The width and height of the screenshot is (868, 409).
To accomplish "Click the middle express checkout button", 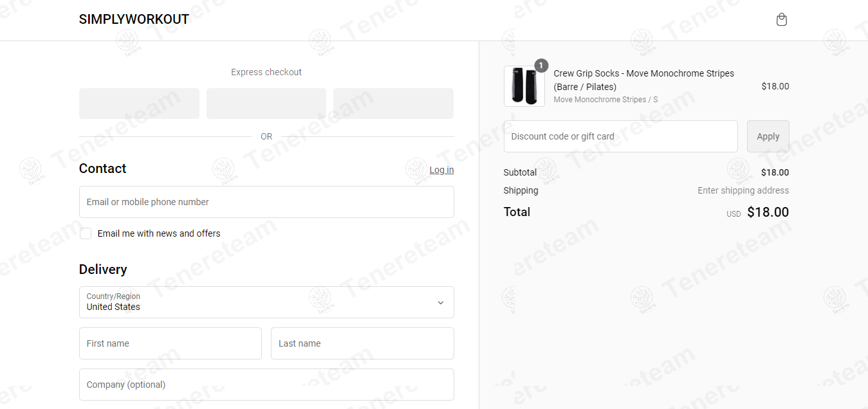I will click(x=266, y=104).
